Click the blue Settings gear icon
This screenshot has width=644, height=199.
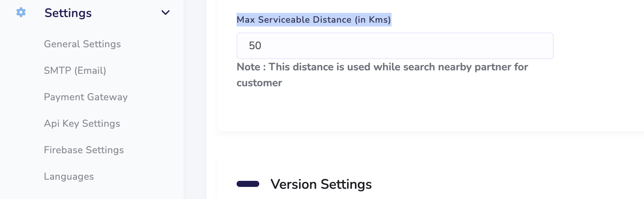click(x=21, y=12)
